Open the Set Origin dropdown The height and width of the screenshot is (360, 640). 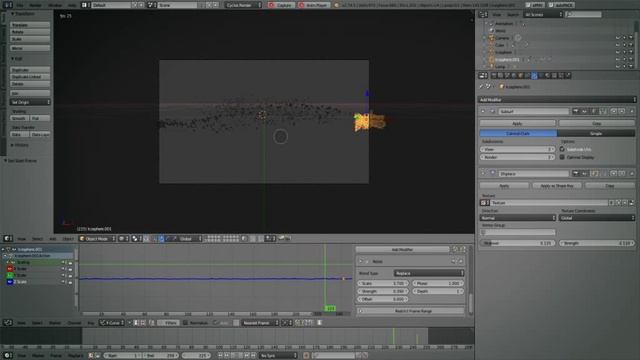[x=30, y=102]
